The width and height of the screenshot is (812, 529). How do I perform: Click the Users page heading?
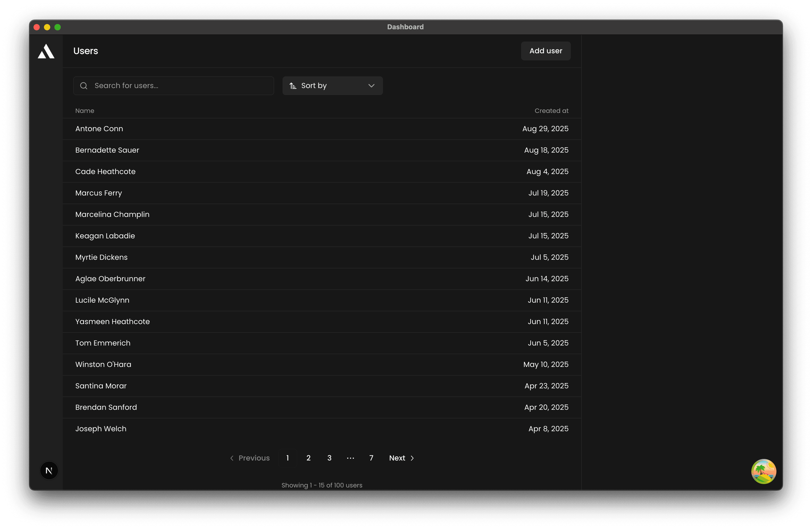(86, 51)
